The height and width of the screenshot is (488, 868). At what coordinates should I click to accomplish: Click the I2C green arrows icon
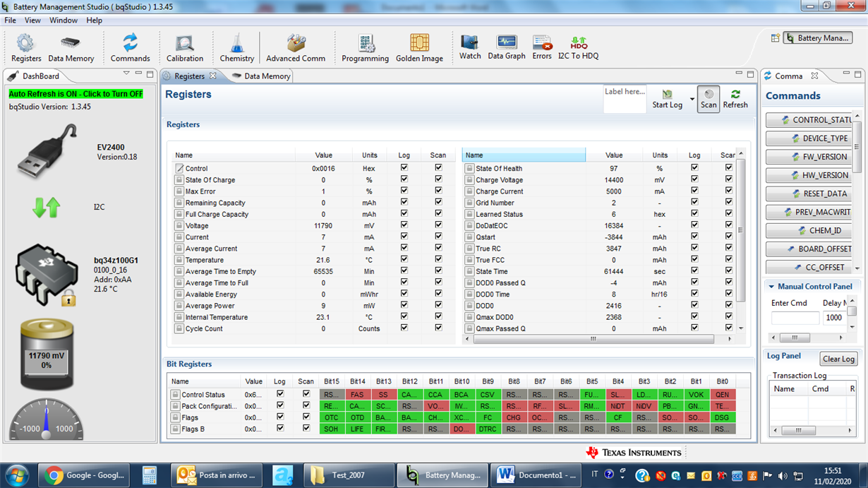point(47,207)
